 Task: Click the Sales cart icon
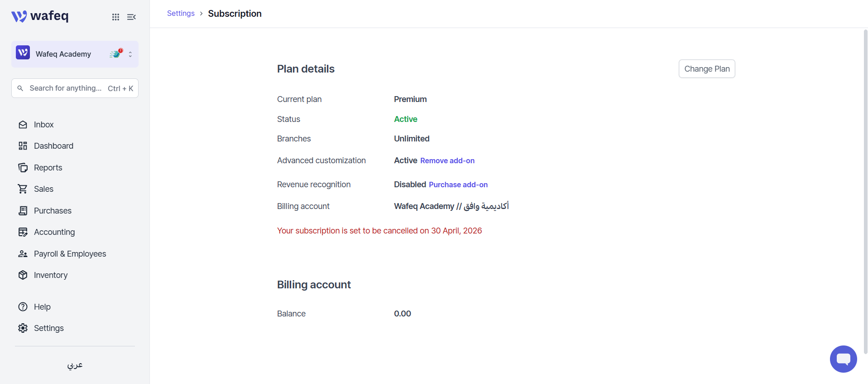(x=23, y=189)
